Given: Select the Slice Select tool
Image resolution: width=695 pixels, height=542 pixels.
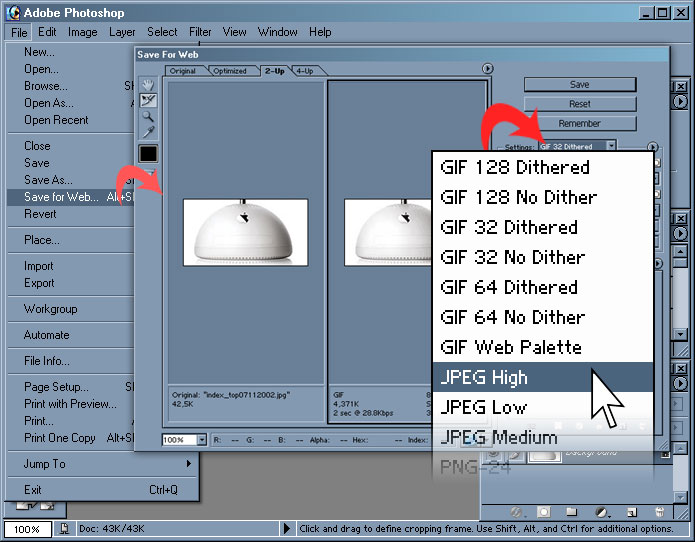Looking at the screenshot, I should pos(148,101).
